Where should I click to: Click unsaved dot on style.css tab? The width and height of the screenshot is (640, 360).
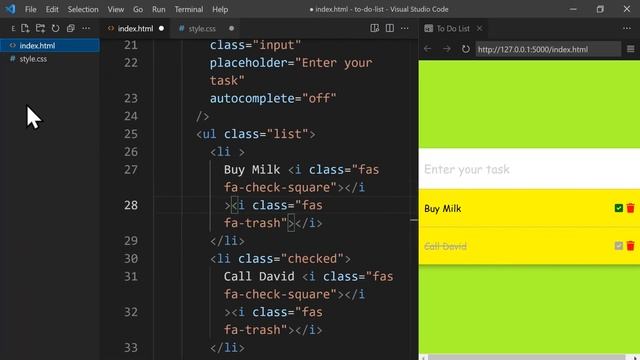point(231,29)
